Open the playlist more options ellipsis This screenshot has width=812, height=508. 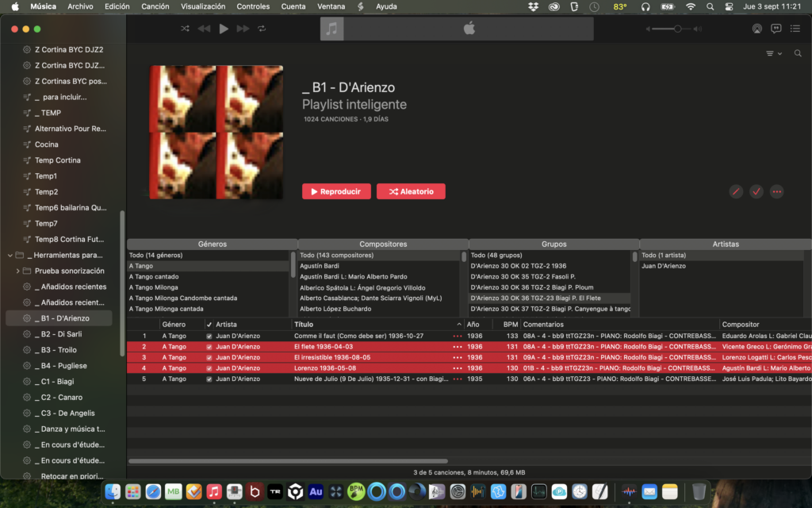[777, 191]
